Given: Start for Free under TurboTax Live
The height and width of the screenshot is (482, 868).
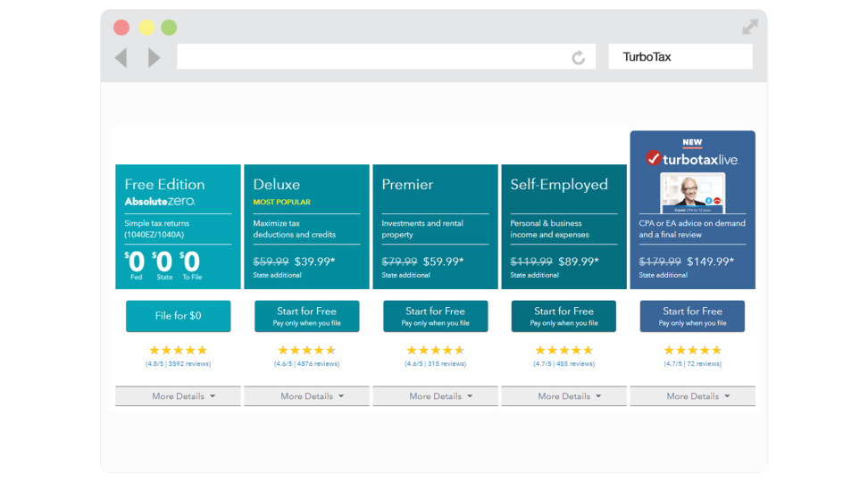Looking at the screenshot, I should 692,316.
